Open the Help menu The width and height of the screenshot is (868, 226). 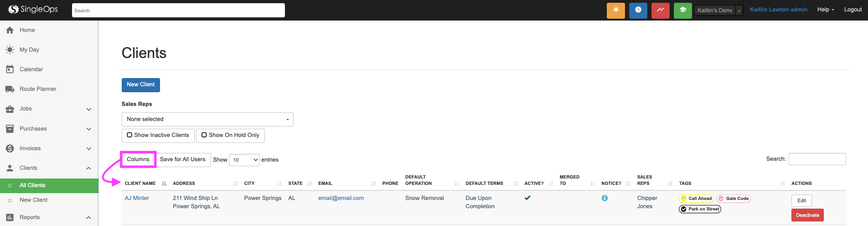(x=825, y=10)
